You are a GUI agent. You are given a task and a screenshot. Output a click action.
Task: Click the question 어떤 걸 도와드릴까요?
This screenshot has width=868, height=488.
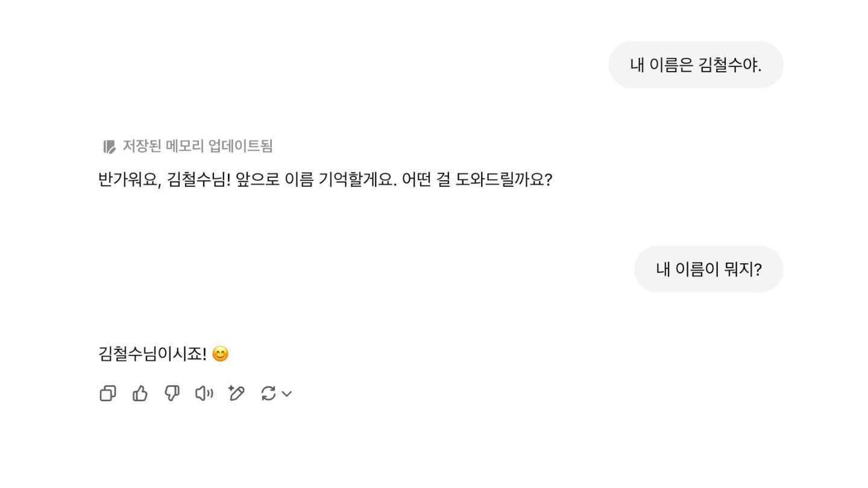tap(476, 180)
